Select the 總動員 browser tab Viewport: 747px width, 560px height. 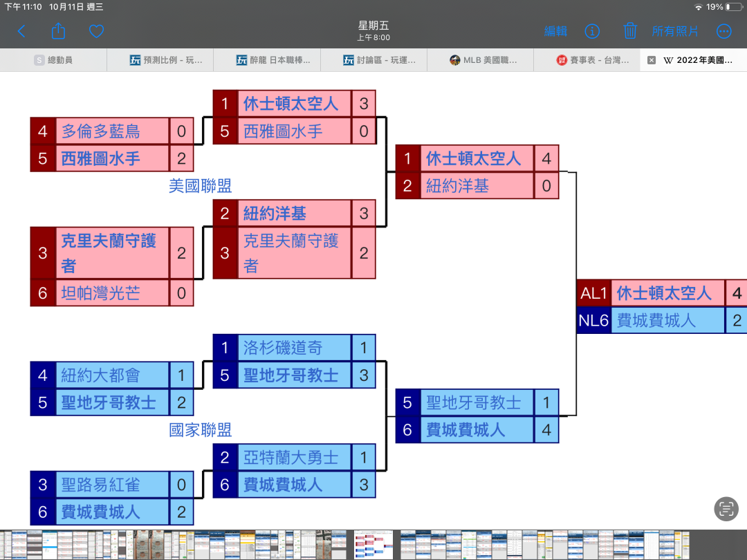[53, 60]
